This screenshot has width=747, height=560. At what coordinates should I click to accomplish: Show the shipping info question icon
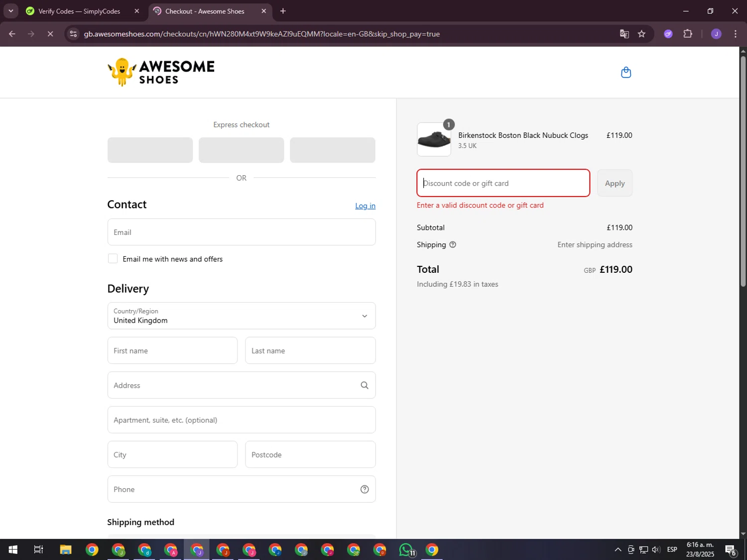(x=453, y=244)
